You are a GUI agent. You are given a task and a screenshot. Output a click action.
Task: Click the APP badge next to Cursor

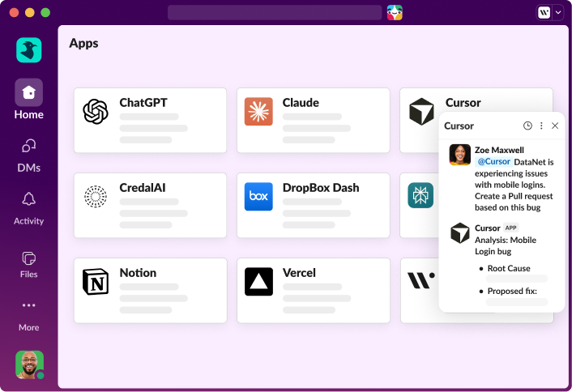point(510,228)
